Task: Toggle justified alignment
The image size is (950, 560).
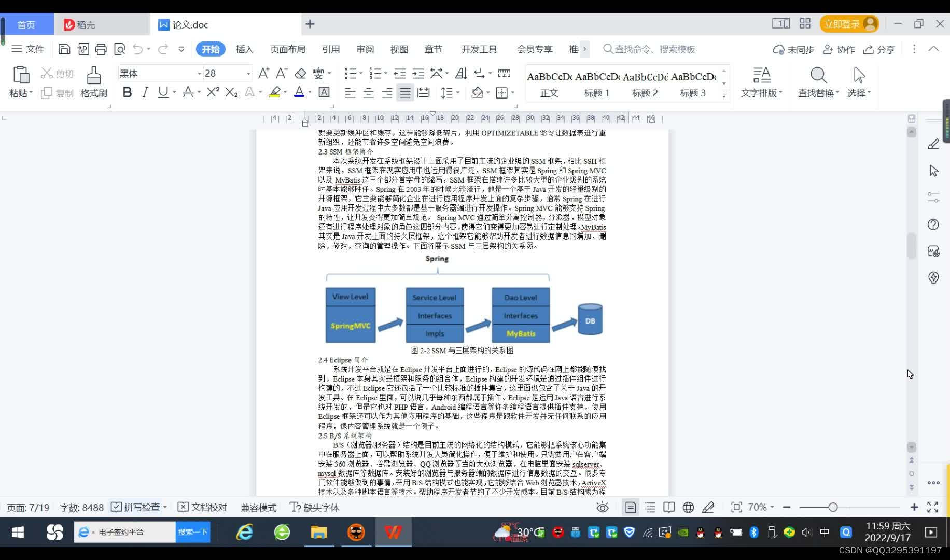Action: pos(405,93)
